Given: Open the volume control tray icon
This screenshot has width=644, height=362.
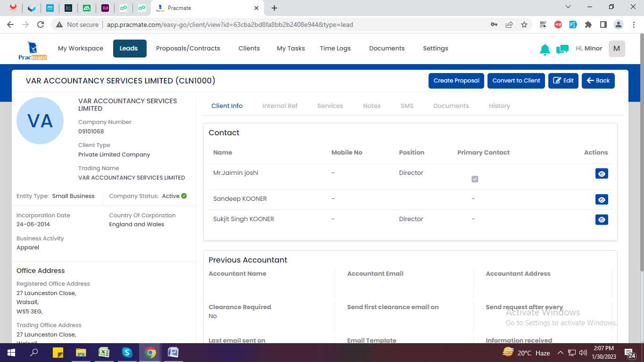Looking at the screenshot, I should [583, 353].
